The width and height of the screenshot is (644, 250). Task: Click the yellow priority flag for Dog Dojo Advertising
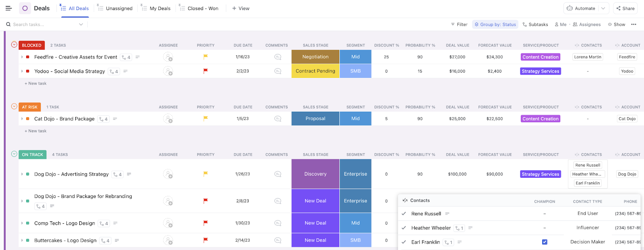[x=205, y=174]
